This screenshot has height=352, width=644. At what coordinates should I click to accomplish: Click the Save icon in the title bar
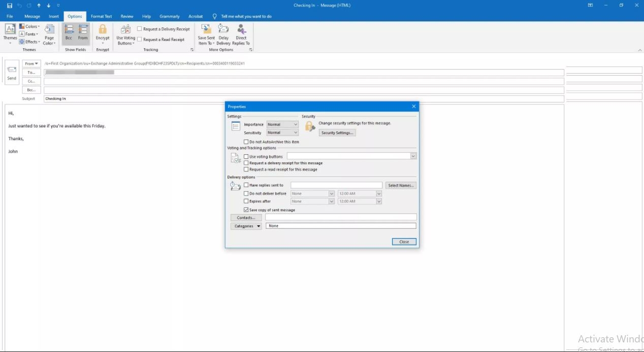(x=10, y=5)
